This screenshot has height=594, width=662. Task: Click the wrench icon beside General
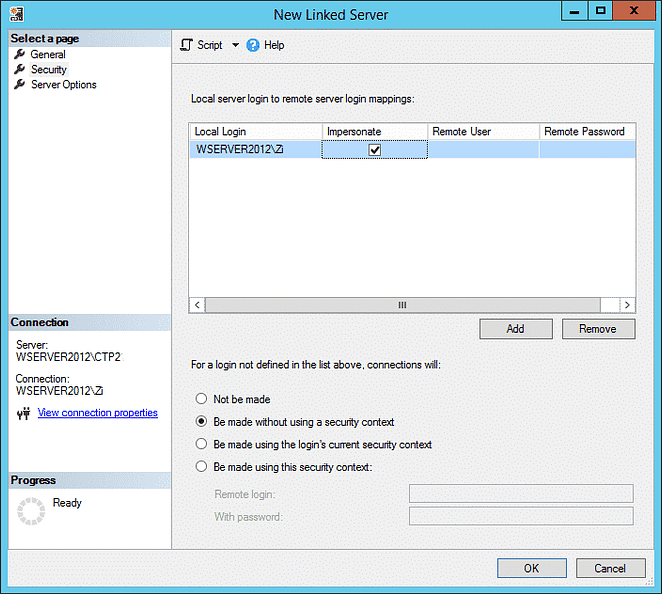(19, 54)
